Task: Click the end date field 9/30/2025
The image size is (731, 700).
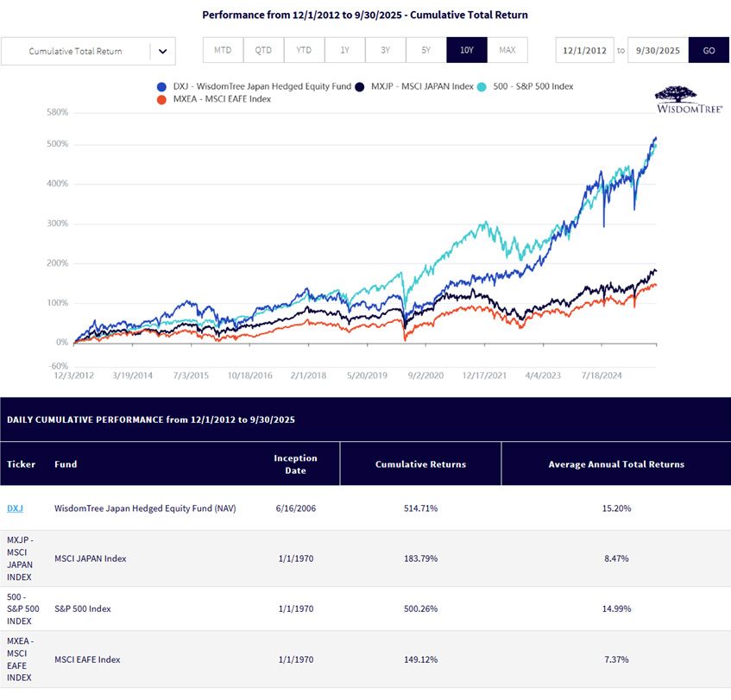Action: click(658, 50)
